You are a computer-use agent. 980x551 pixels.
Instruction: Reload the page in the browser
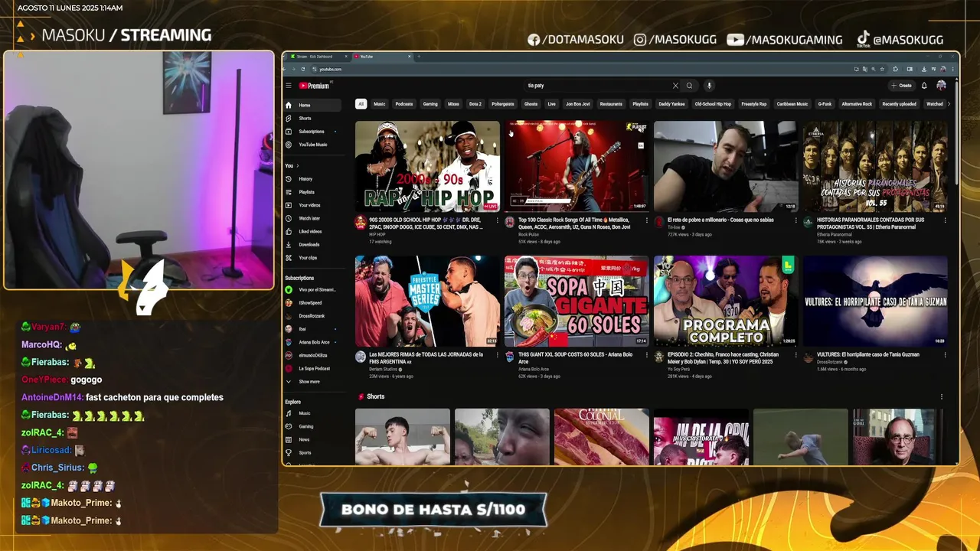click(x=302, y=69)
